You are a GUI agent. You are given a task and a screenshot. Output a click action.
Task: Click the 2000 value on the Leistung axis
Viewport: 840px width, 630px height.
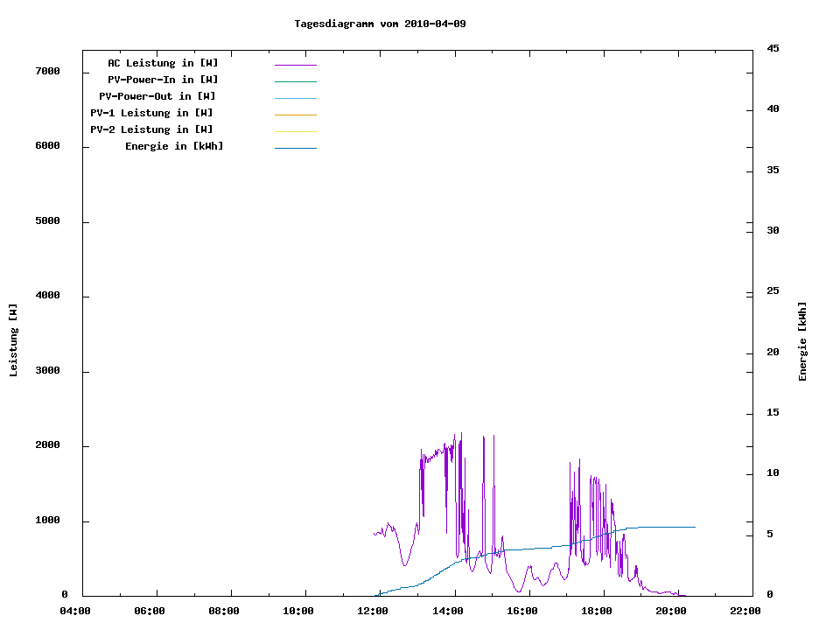tap(47, 445)
